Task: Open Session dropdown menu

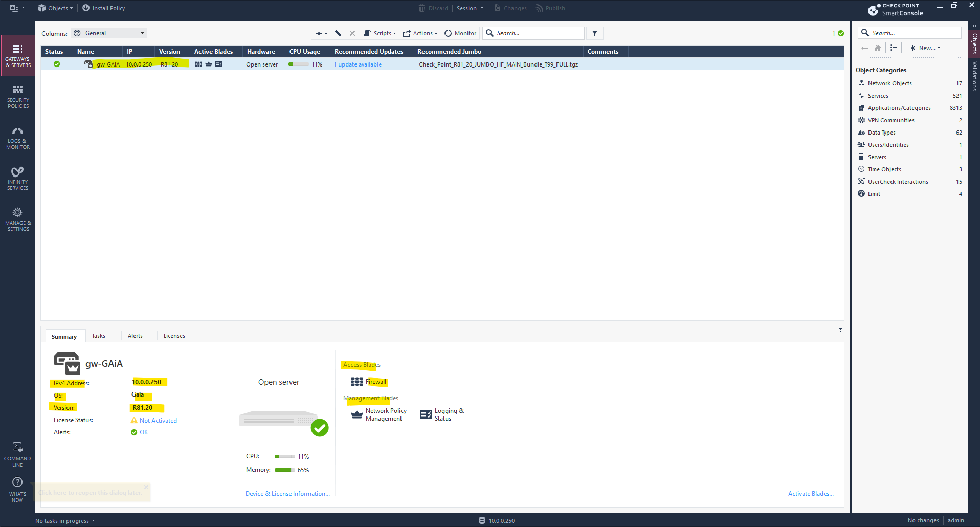Action: [x=470, y=8]
